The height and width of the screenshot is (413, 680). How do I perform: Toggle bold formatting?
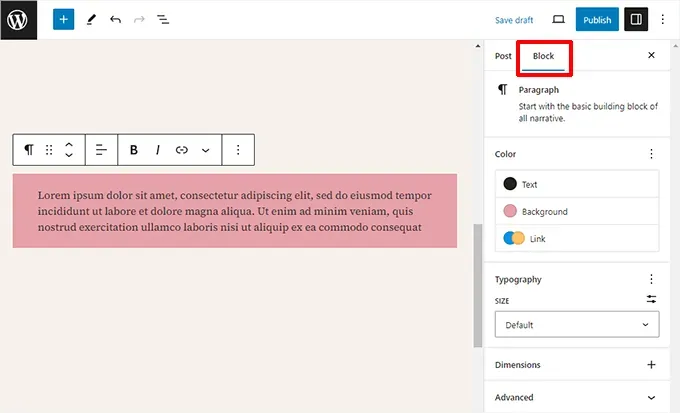(x=134, y=150)
